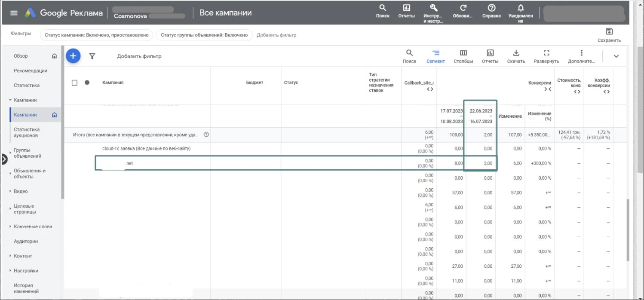644x300 pixels.
Task: Click the vertical scrollbar of the table
Action: 628,230
